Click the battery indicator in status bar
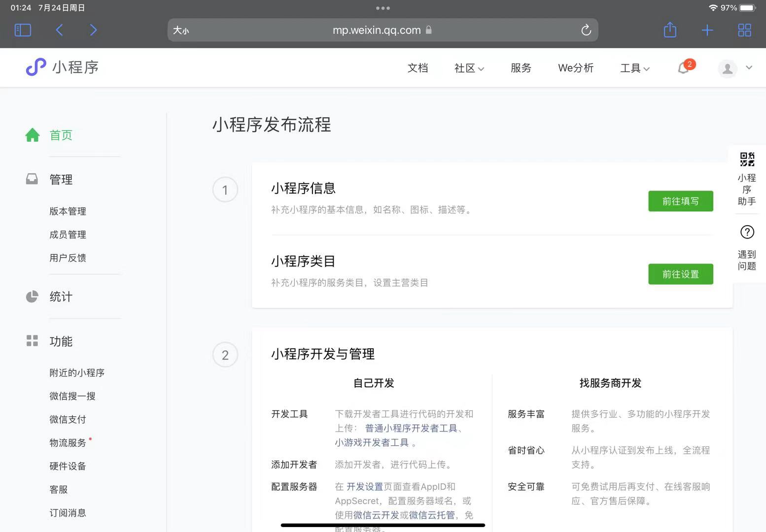This screenshot has height=532, width=766. [747, 8]
